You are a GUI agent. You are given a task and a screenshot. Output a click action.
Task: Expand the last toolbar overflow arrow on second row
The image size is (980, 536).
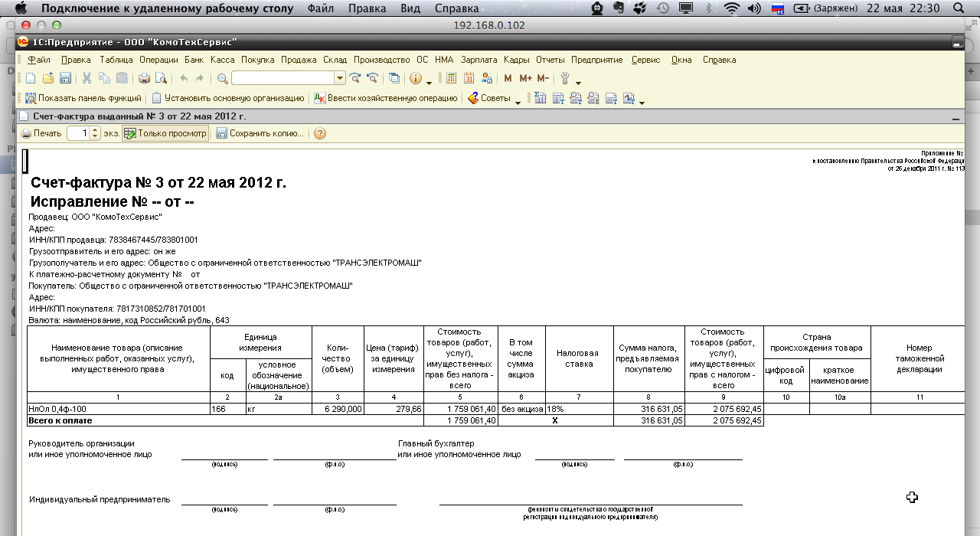[x=642, y=102]
